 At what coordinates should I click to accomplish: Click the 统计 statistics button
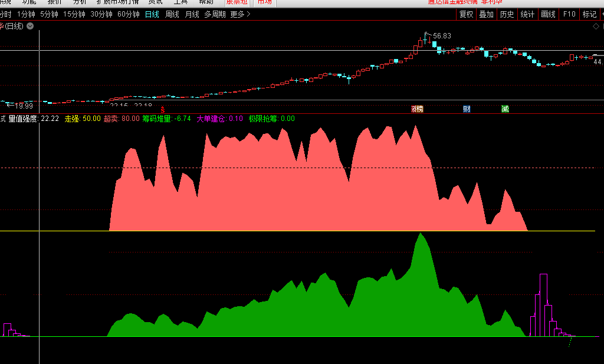click(x=527, y=14)
